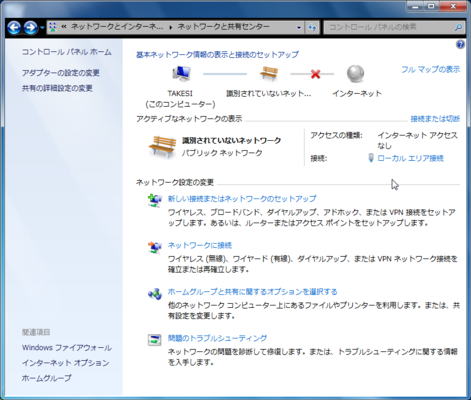
Task: Click 基本ネットワーク情報の表示と接続のセットアップ heading
Action: 217,54
